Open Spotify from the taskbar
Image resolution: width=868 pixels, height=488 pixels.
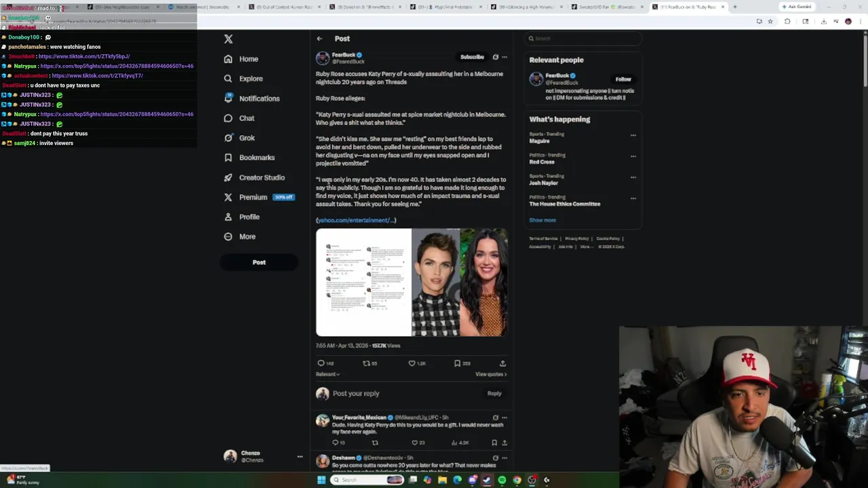[502, 480]
